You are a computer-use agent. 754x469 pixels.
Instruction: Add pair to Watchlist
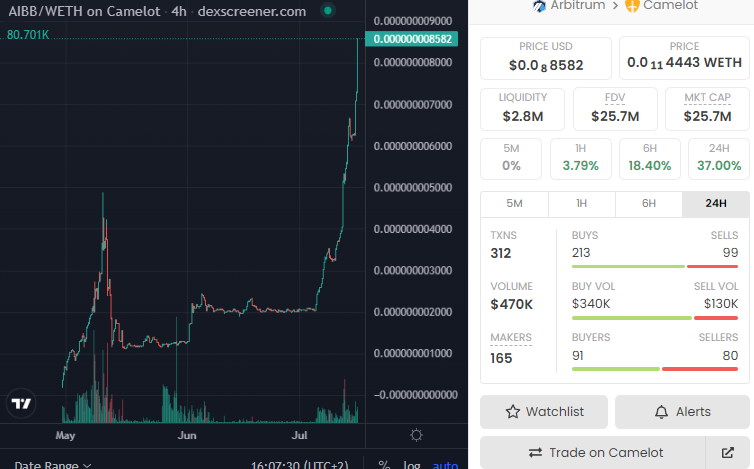544,412
